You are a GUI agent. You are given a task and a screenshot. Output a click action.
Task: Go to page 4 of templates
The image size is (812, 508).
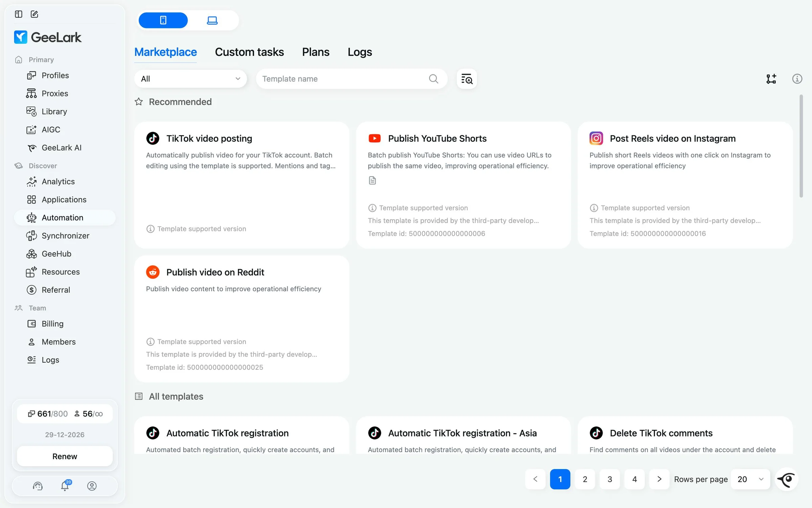634,479
